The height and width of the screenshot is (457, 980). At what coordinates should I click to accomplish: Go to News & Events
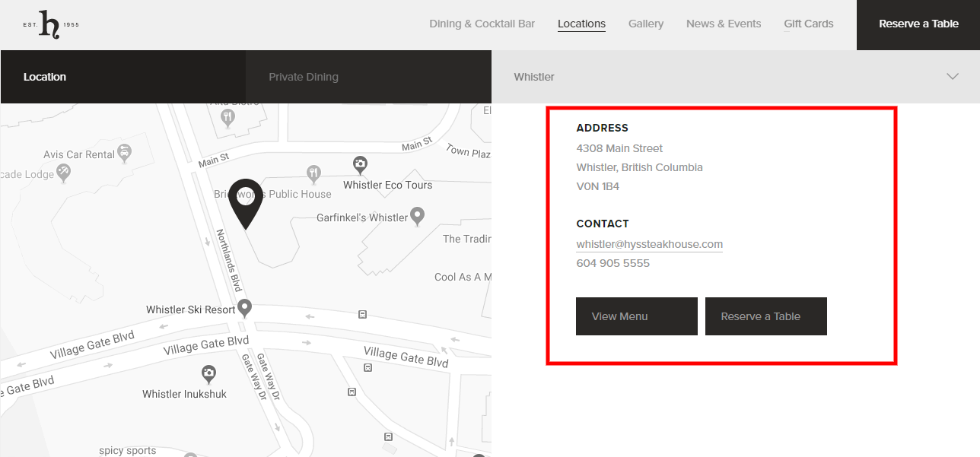click(x=723, y=24)
